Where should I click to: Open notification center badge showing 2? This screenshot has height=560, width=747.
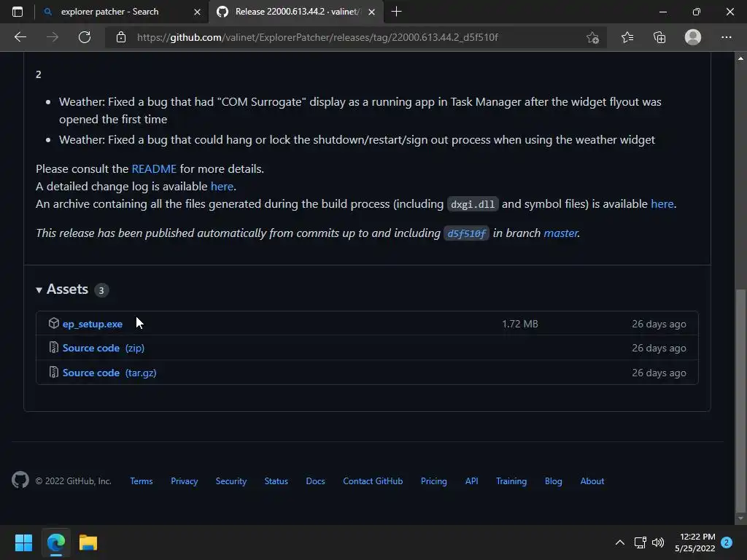[727, 542]
